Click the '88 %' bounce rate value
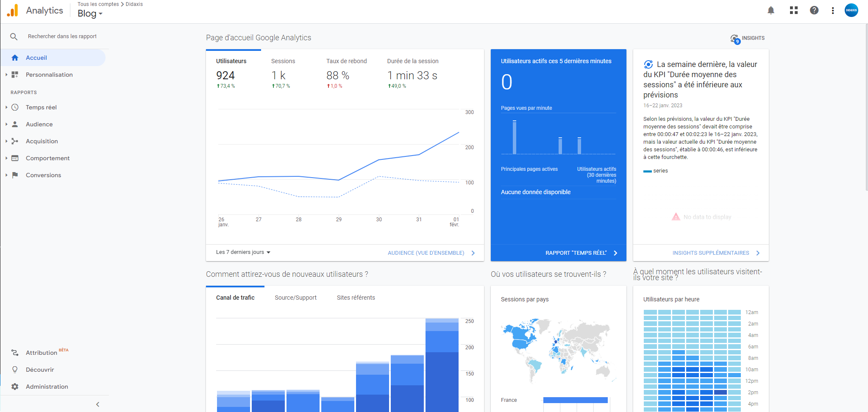This screenshot has height=412, width=868. pos(338,75)
